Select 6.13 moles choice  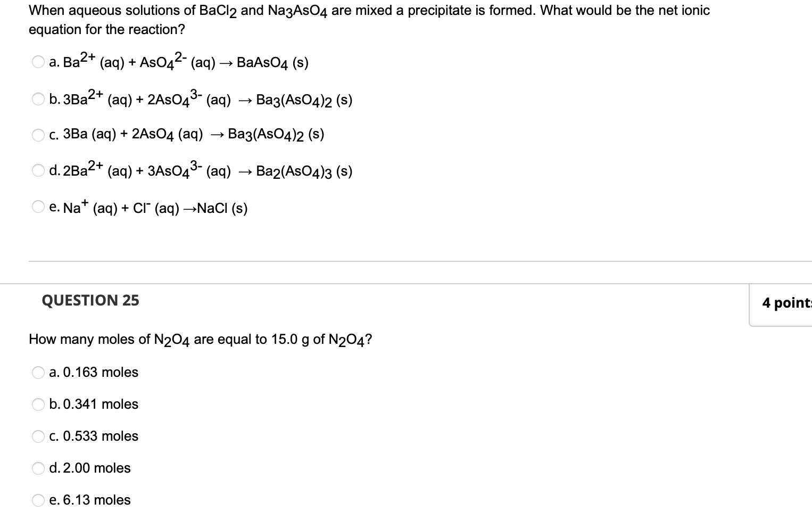pos(38,500)
